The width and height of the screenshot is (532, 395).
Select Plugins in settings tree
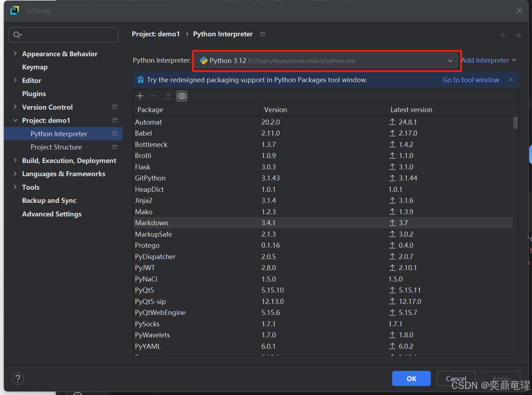point(34,94)
